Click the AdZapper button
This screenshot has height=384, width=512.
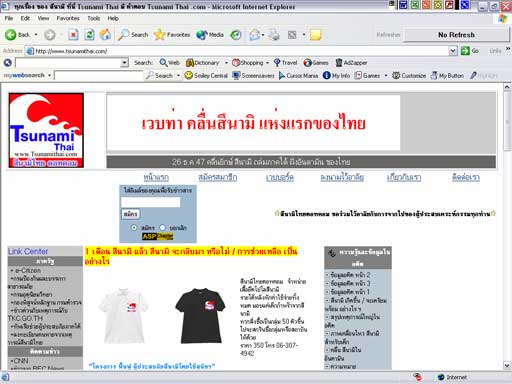tap(351, 63)
